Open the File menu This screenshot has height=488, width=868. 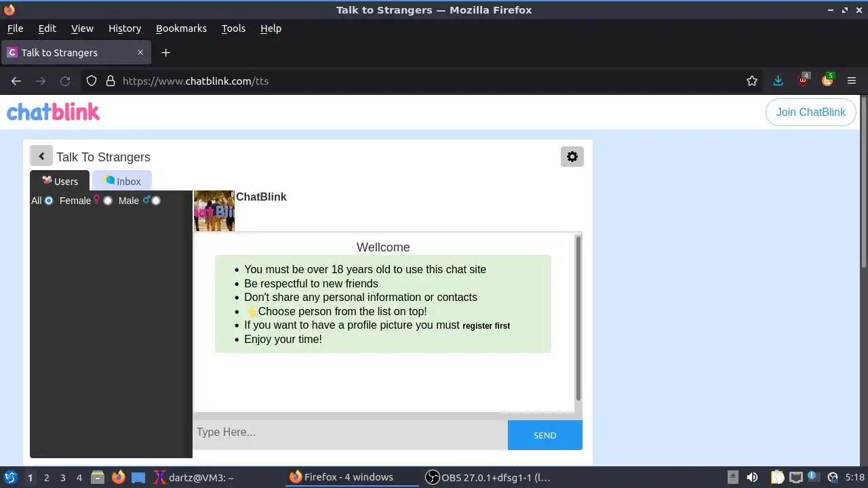(15, 28)
